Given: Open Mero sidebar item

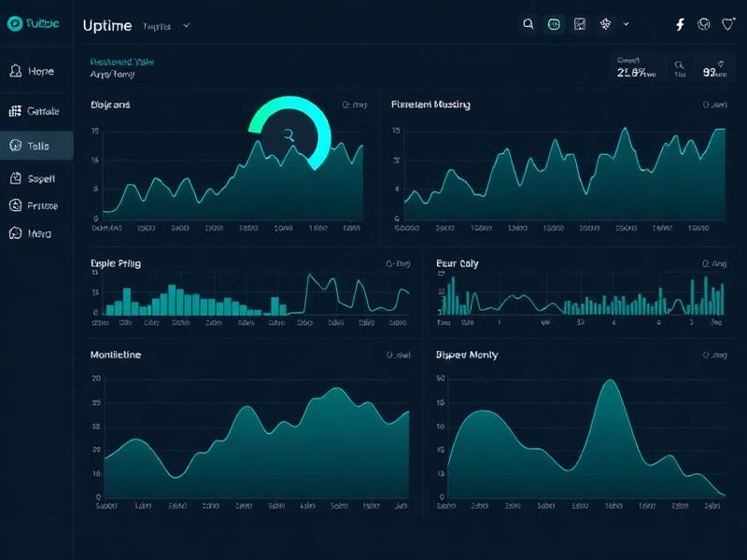Looking at the screenshot, I should (33, 233).
